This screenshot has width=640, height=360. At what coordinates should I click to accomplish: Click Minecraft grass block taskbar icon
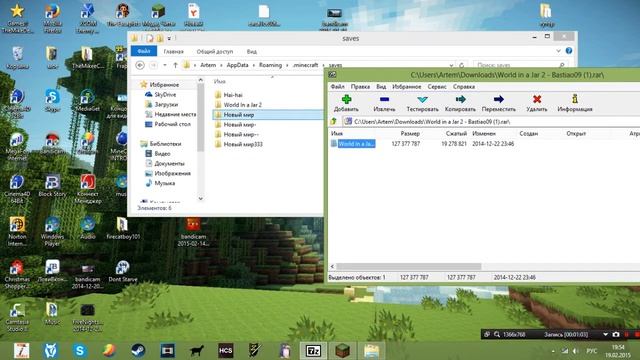(x=342, y=351)
